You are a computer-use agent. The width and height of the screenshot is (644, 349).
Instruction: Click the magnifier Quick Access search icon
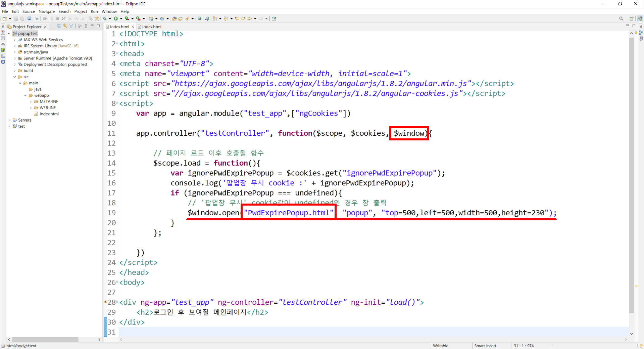coord(621,18)
